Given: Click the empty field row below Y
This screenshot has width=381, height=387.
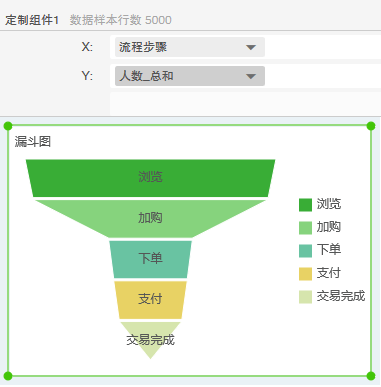Looking at the screenshot, I should tap(245, 104).
